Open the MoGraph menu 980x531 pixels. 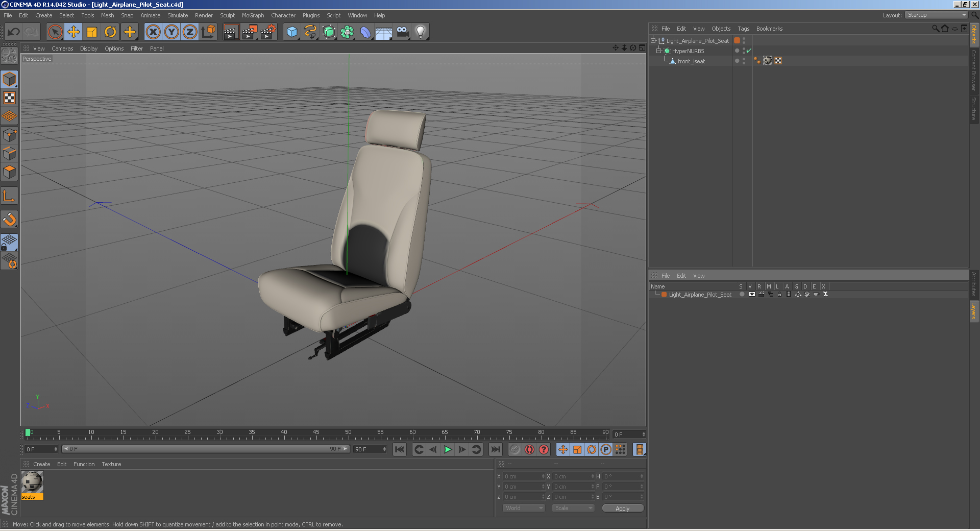pyautogui.click(x=253, y=15)
